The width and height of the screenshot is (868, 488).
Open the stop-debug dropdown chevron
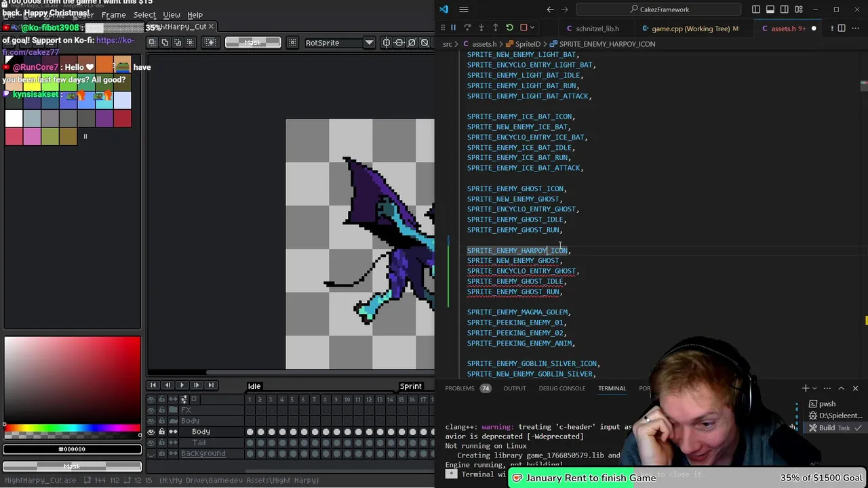[533, 28]
